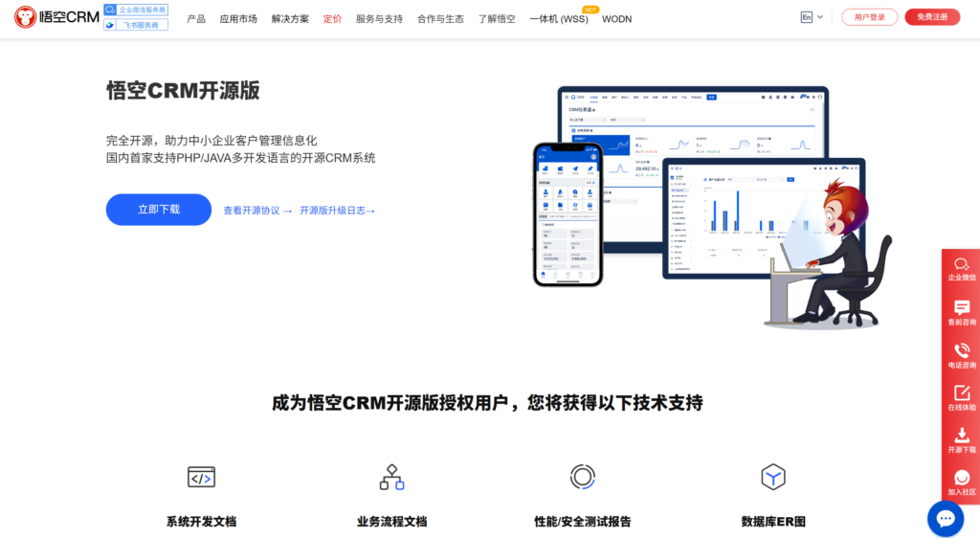980x538 pixels.
Task: Click the 加入社区 sidebar icon
Action: 961,482
